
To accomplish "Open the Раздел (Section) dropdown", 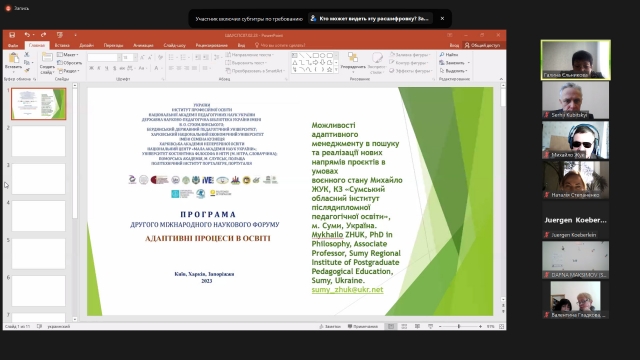I will click(68, 71).
